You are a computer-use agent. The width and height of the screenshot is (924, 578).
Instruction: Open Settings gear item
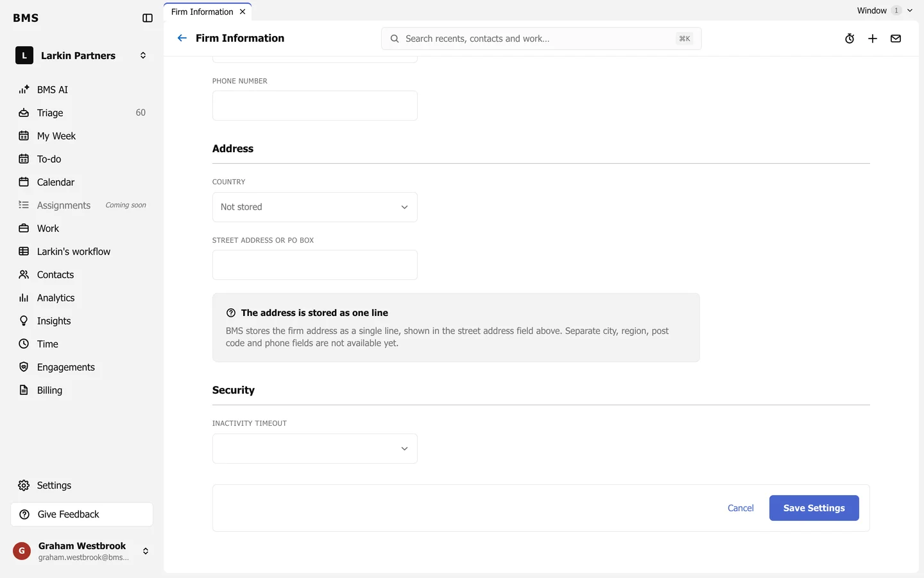[82, 486]
